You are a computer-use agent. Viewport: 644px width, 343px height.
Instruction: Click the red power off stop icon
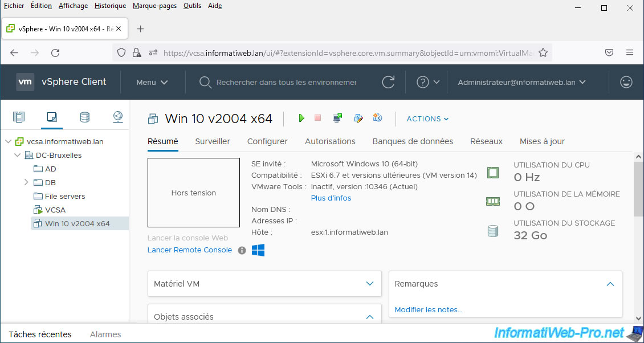[x=318, y=118]
